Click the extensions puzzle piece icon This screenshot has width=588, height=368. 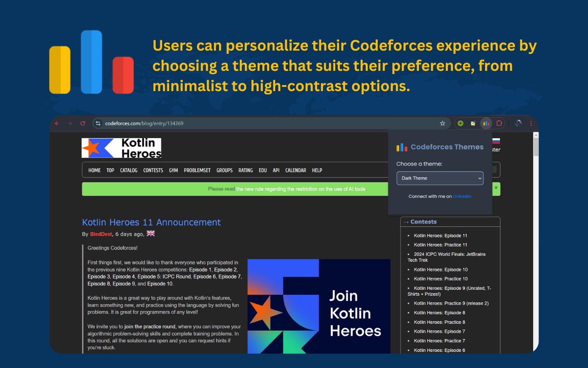point(499,123)
